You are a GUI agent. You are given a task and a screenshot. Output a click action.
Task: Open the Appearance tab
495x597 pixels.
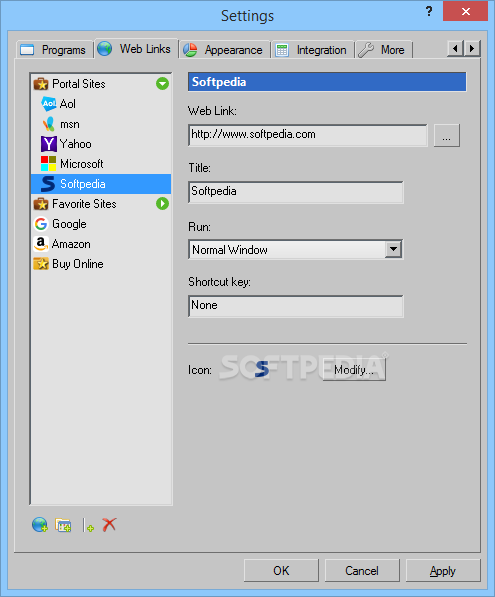pos(225,50)
